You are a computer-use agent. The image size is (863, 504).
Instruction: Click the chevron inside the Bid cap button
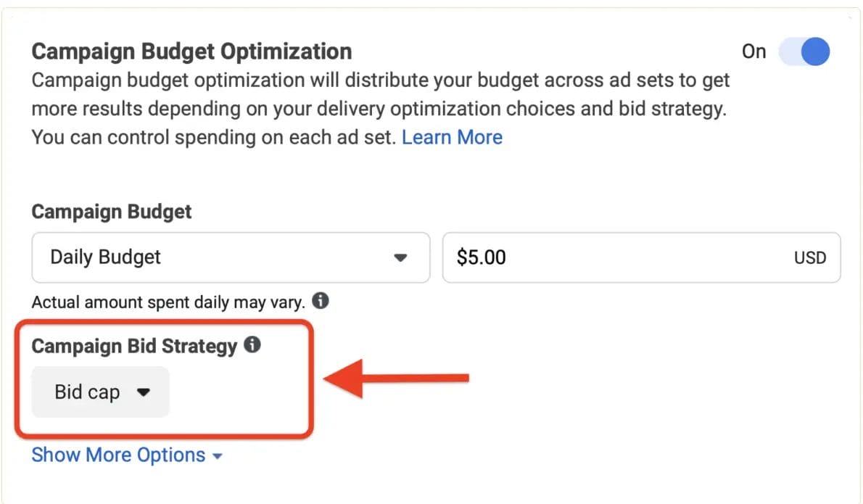click(144, 392)
